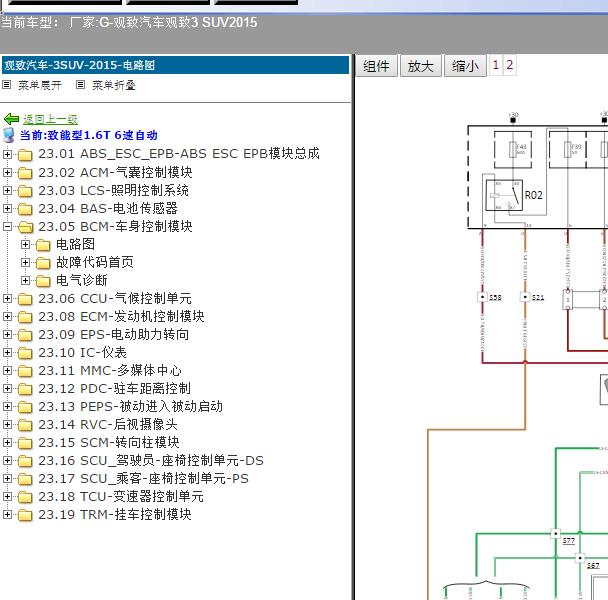The width and height of the screenshot is (608, 600).
Task: Click the 放大 zoom-in button
Action: tap(421, 66)
